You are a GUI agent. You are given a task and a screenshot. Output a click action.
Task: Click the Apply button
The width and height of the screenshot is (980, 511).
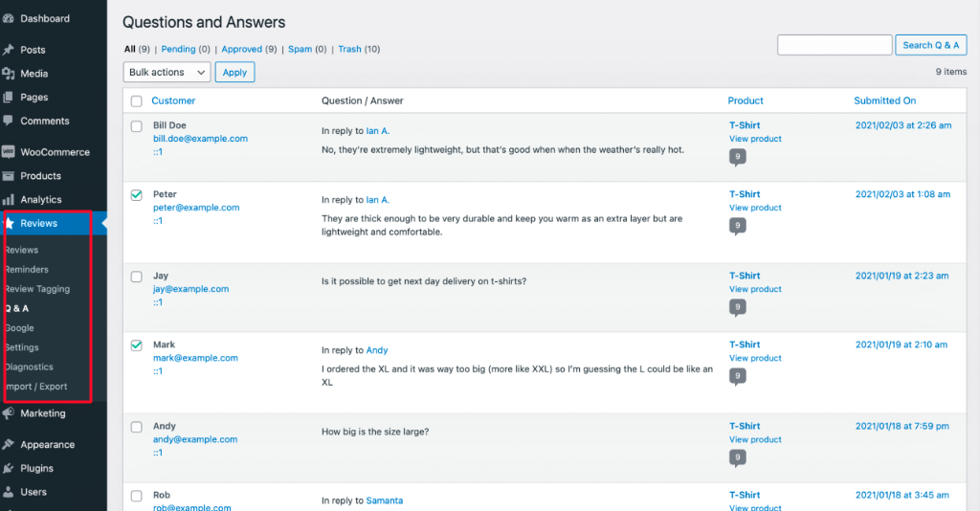235,73
